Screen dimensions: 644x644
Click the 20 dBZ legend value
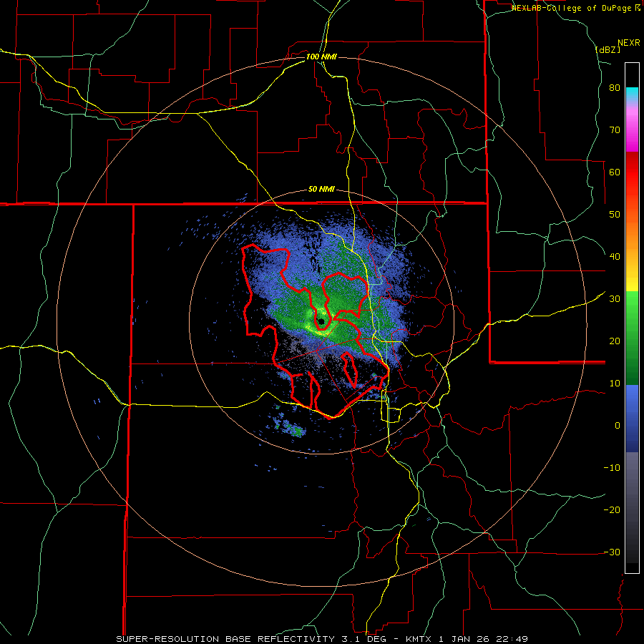[x=615, y=341]
